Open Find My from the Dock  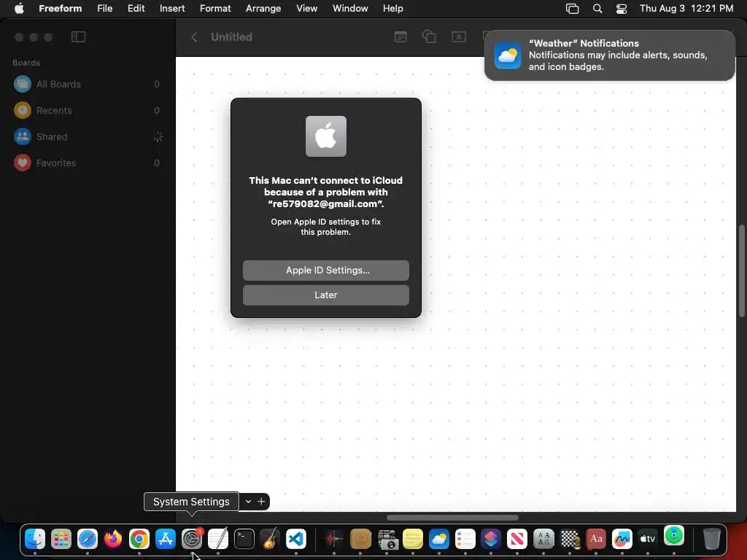click(x=674, y=536)
